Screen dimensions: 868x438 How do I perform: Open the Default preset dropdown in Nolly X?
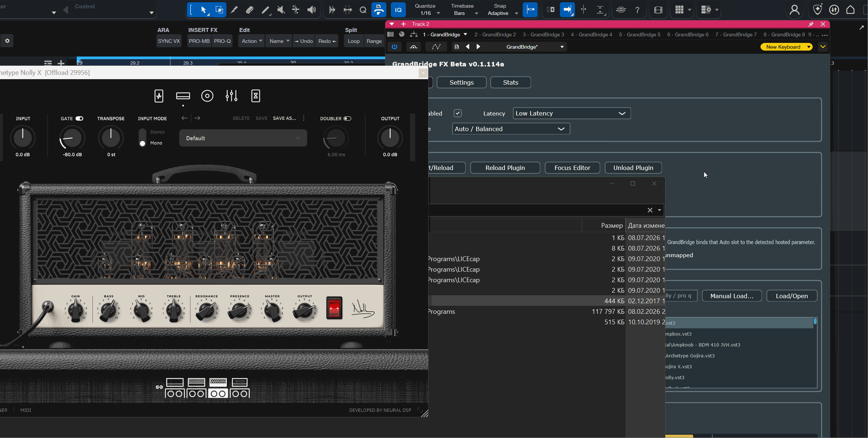pyautogui.click(x=243, y=138)
